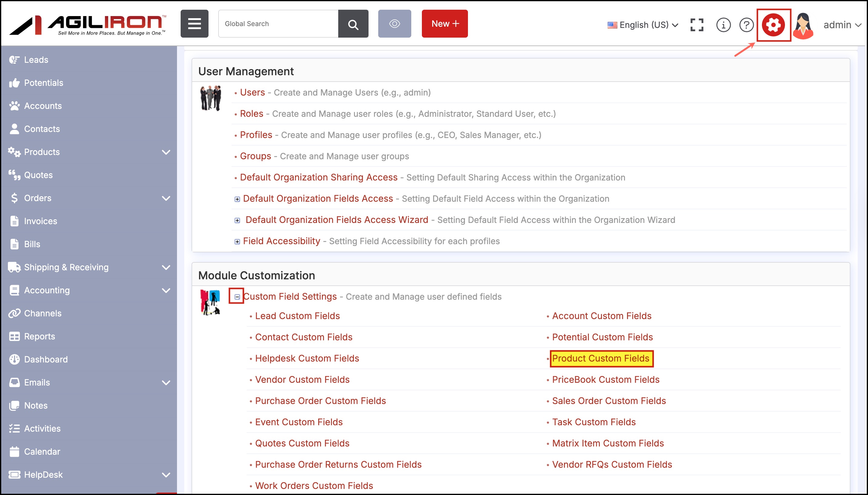Open the Groups settings link
The image size is (868, 495).
tap(255, 157)
